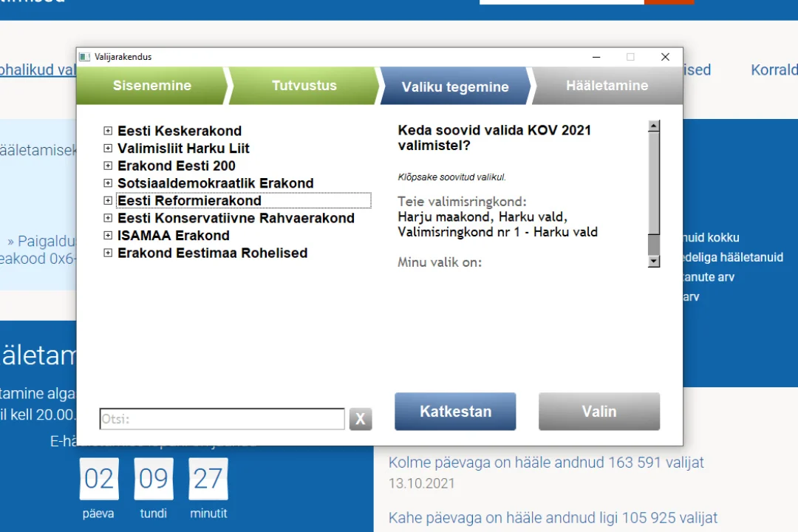The image size is (798, 532).
Task: Expand the Valimisliit Harku Liit node
Action: [108, 148]
